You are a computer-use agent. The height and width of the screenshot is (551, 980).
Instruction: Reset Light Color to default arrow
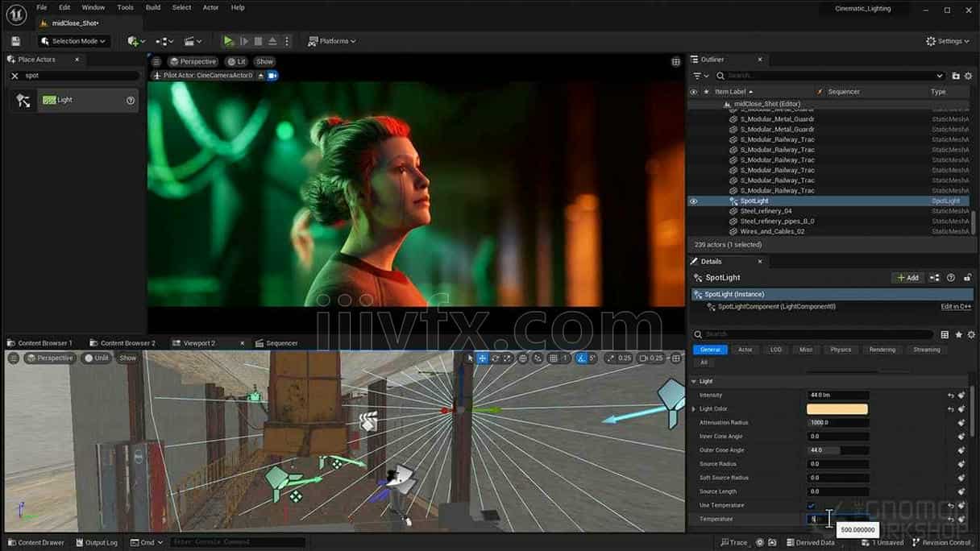coord(951,409)
